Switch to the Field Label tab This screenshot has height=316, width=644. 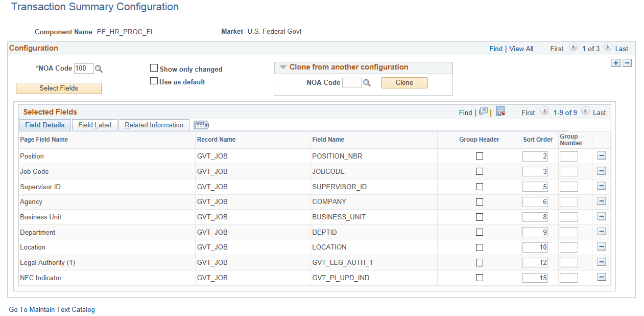coord(94,124)
